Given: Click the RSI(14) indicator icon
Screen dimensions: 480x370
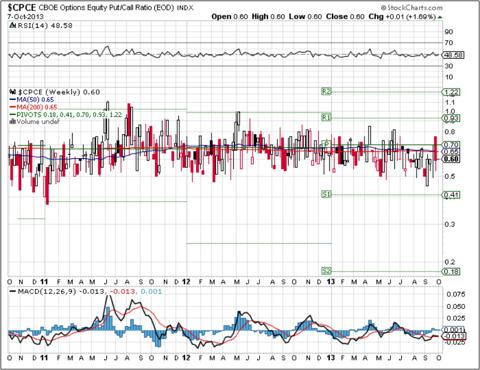Looking at the screenshot, I should [x=13, y=26].
